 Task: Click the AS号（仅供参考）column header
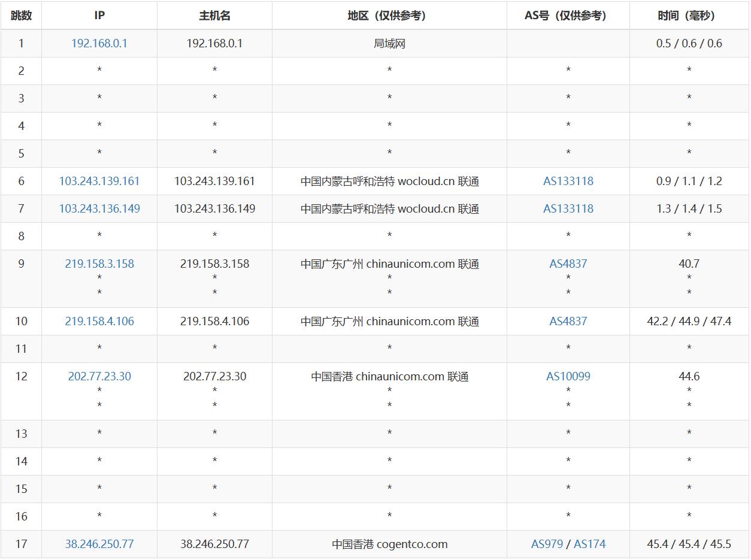point(568,16)
